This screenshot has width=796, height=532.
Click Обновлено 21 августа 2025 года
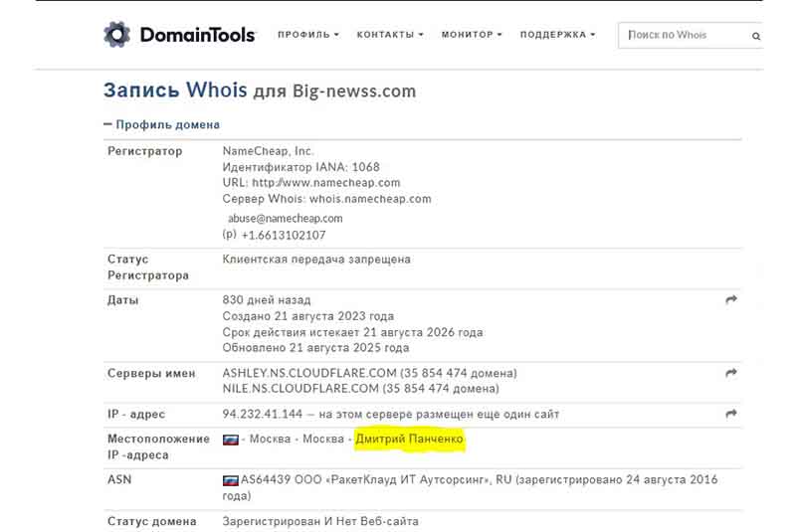coord(315,348)
